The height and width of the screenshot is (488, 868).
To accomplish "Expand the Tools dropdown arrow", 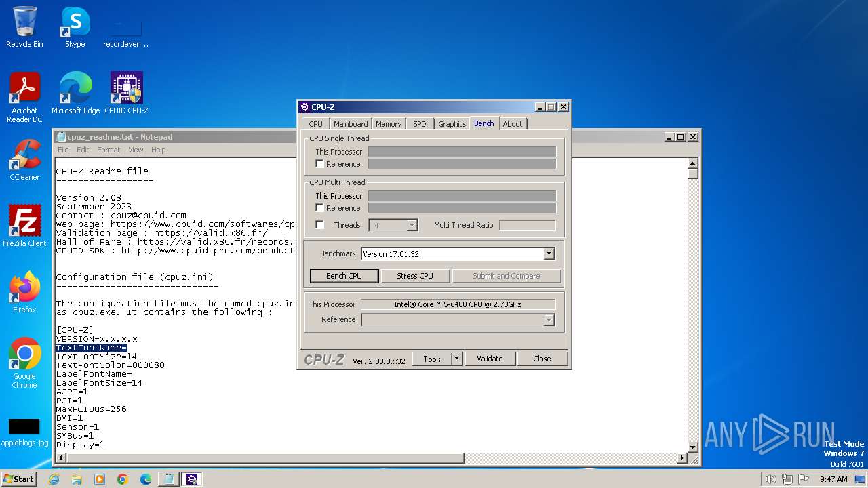I will (x=456, y=359).
